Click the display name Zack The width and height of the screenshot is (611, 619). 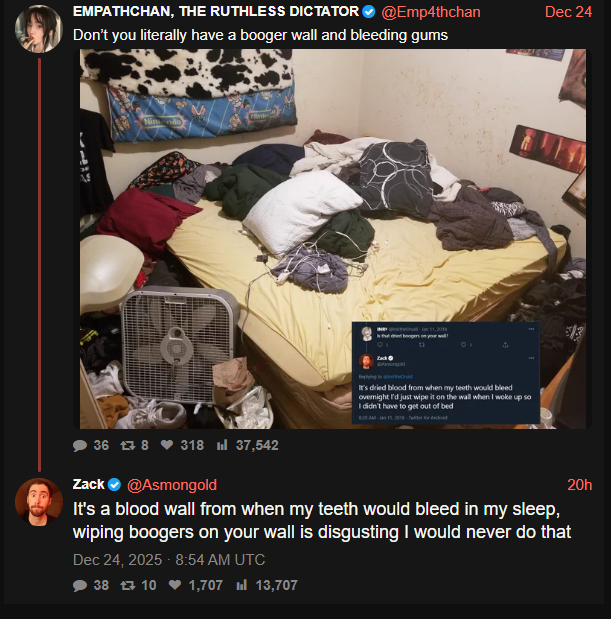[88, 484]
